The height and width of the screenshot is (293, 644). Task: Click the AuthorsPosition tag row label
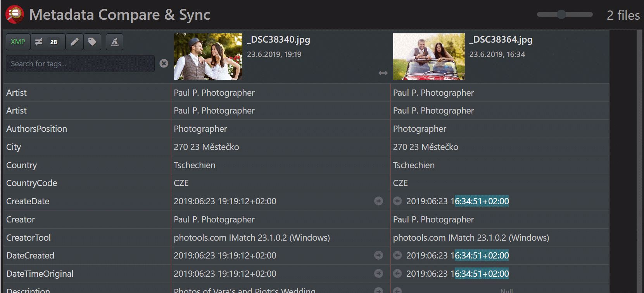37,129
